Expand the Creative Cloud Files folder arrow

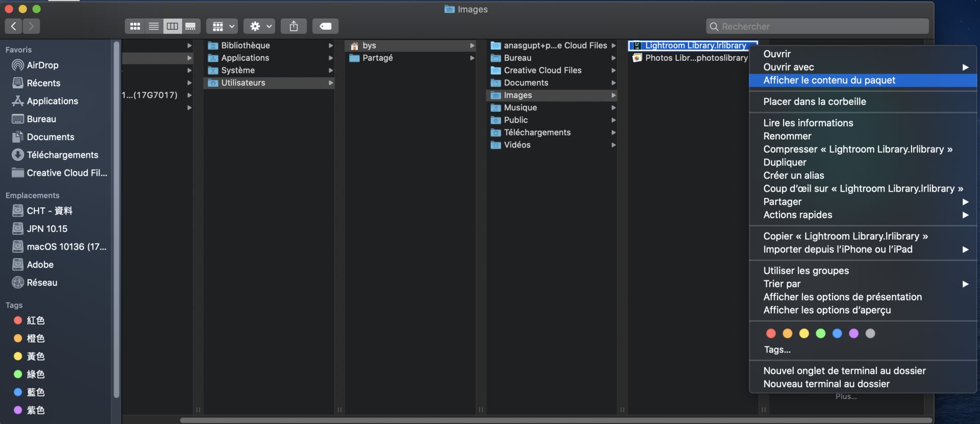click(614, 70)
